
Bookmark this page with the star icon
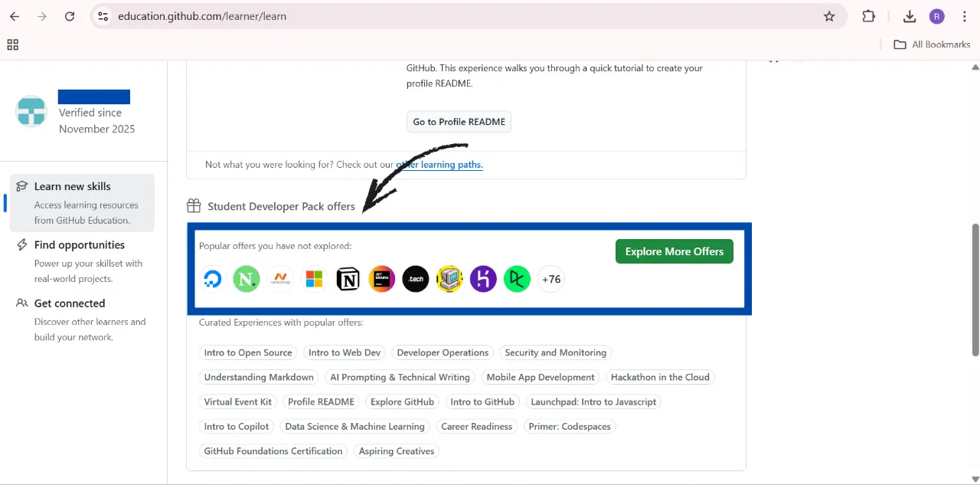(829, 16)
